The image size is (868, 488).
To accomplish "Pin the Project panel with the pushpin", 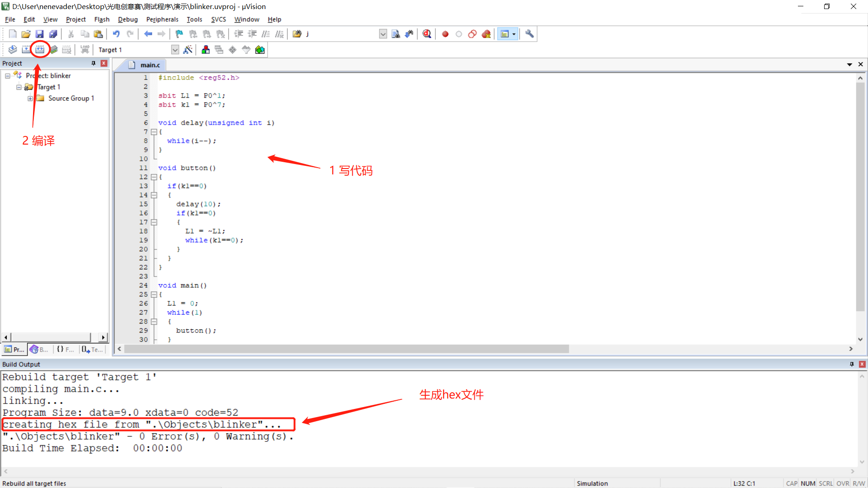I will (x=94, y=63).
